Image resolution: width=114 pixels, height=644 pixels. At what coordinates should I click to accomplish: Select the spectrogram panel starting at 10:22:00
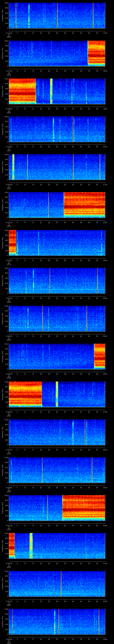(57, 243)
